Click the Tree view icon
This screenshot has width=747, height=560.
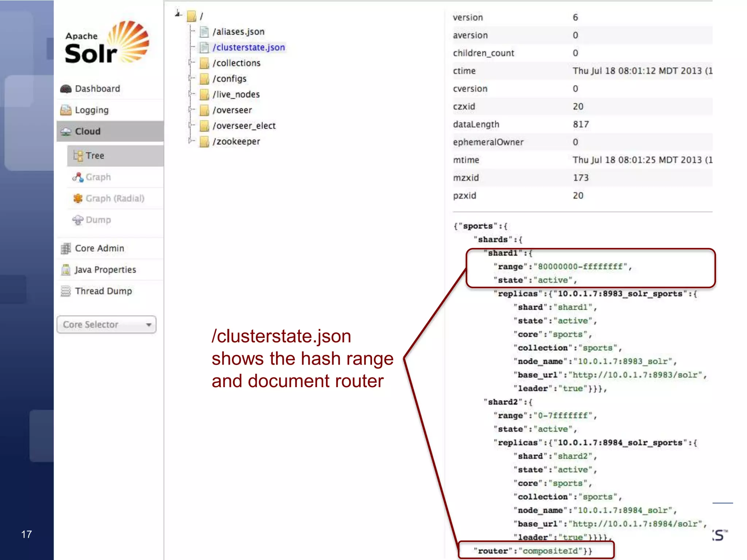point(78,156)
